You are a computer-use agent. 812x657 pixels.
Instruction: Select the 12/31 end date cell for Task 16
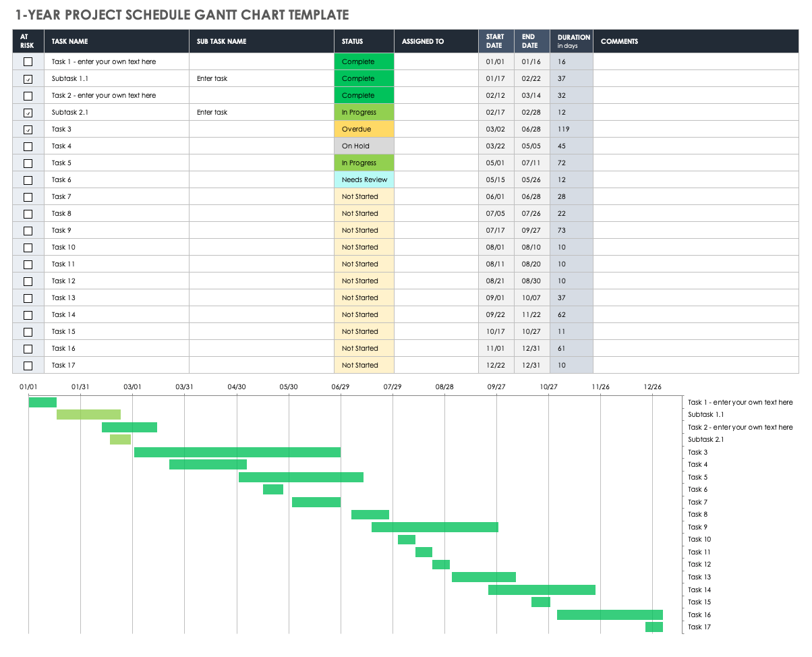click(531, 348)
